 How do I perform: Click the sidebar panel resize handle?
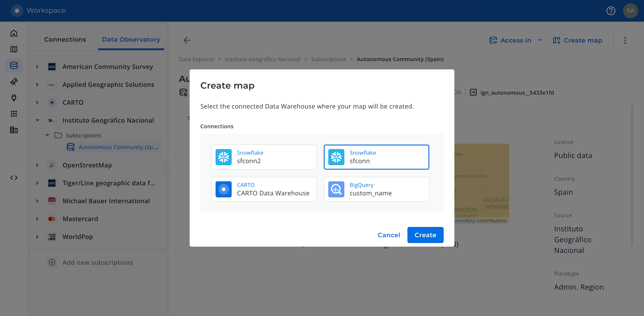pyautogui.click(x=168, y=169)
